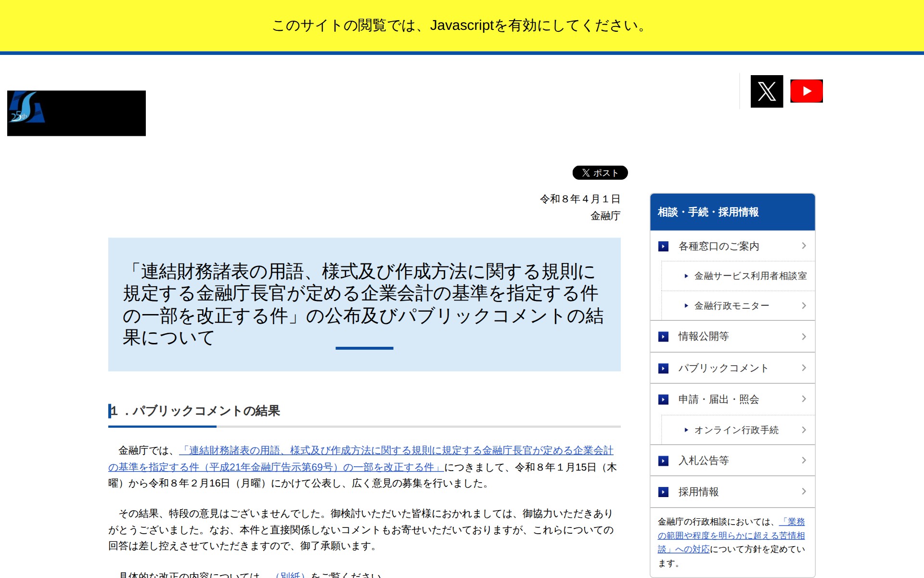Open 金融サービス利用者相談室 menu item
This screenshot has height=578, width=924.
pyautogui.click(x=750, y=276)
